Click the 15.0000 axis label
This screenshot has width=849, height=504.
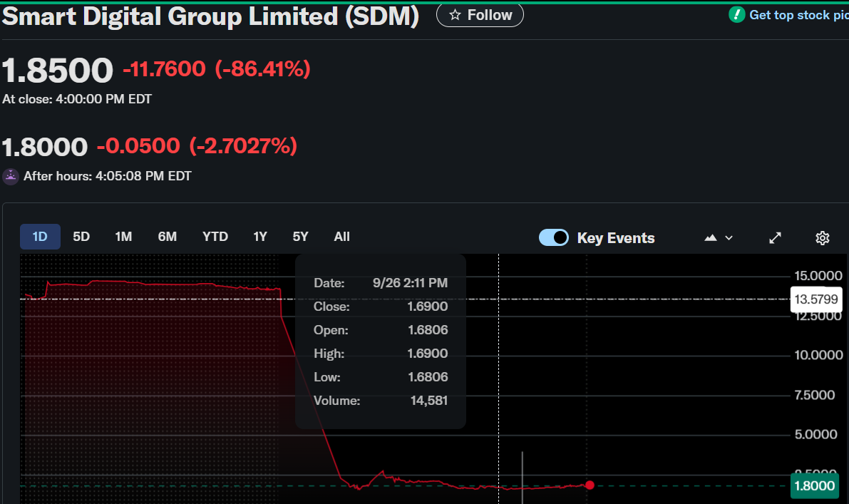point(818,276)
